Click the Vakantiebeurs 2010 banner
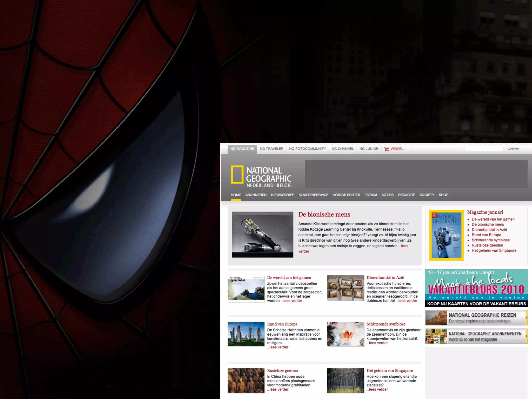Viewport: 532px width, 399px height. click(476, 288)
